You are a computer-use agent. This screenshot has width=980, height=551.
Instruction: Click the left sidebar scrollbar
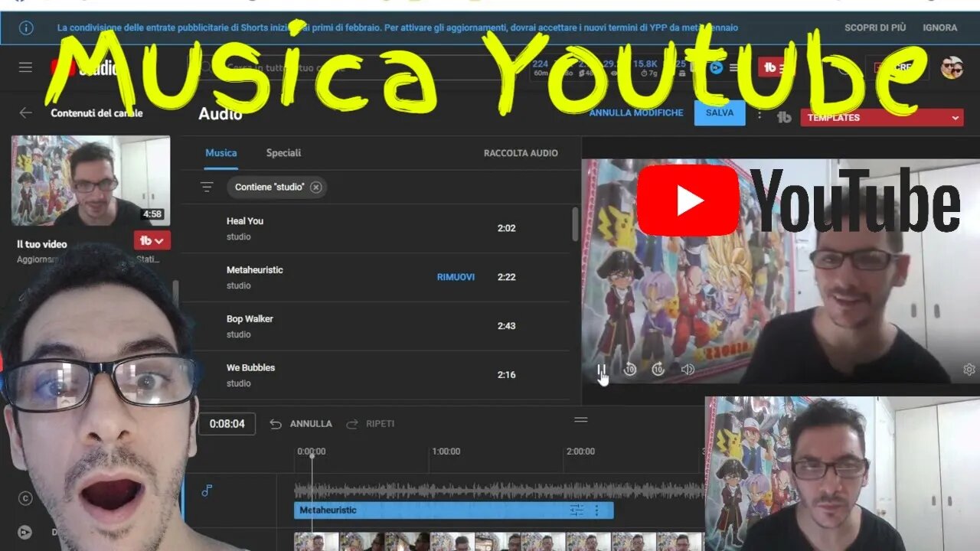click(175, 293)
